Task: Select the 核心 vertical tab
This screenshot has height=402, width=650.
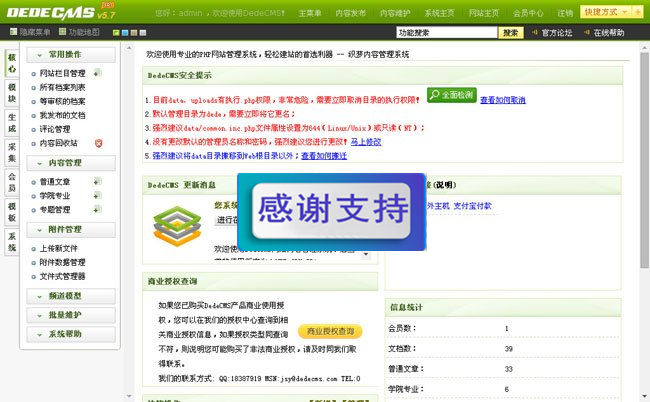Action: [12, 63]
